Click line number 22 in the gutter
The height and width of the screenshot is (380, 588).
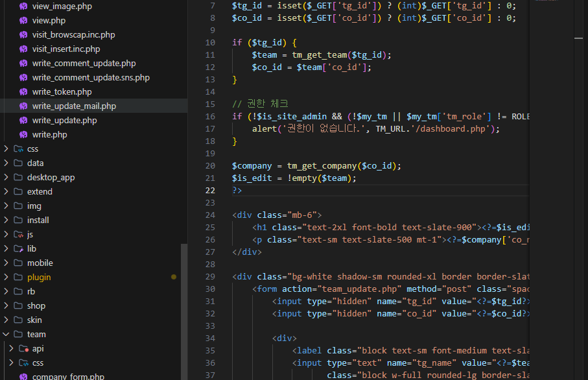[x=209, y=191]
